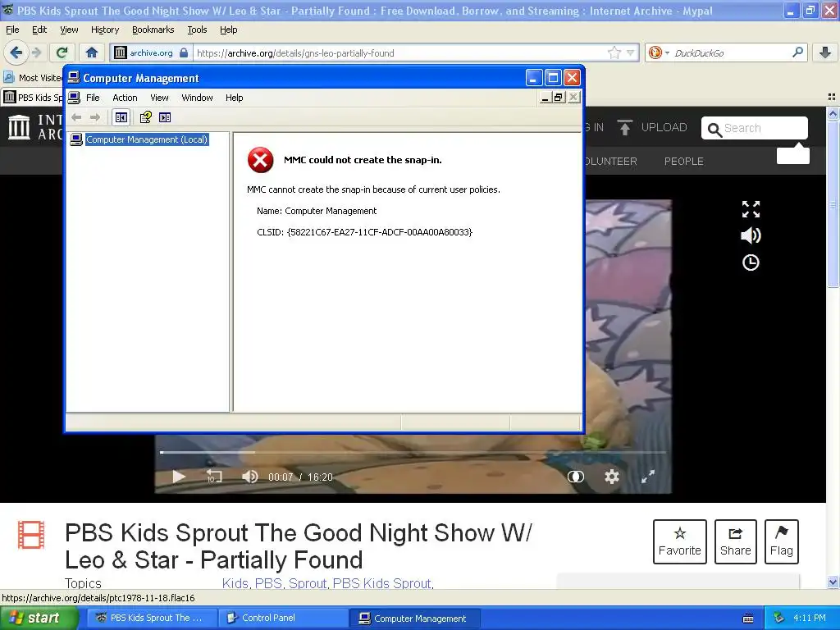
Task: Open the Sprout topic link
Action: click(307, 583)
